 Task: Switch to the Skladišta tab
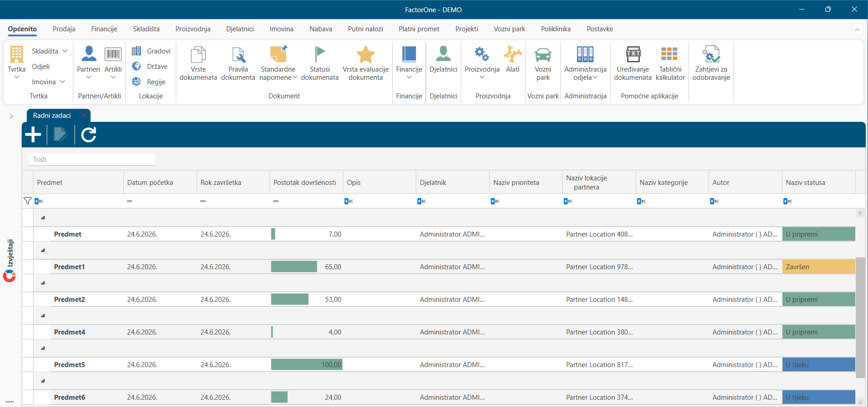pos(146,29)
